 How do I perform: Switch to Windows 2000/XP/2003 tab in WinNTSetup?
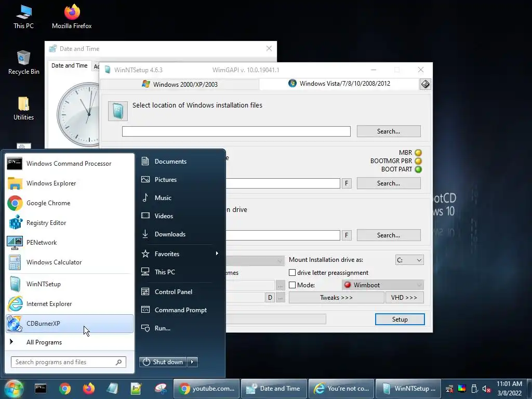(x=180, y=84)
